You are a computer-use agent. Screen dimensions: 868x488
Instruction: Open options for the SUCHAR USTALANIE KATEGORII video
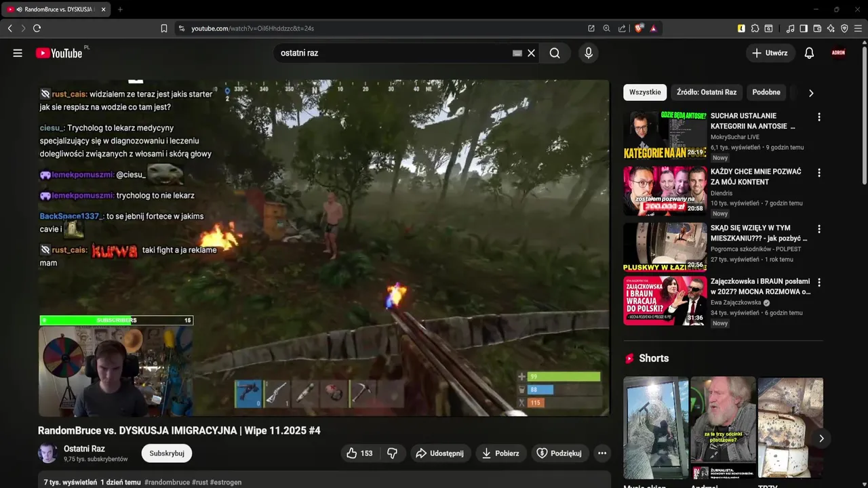pos(818,117)
